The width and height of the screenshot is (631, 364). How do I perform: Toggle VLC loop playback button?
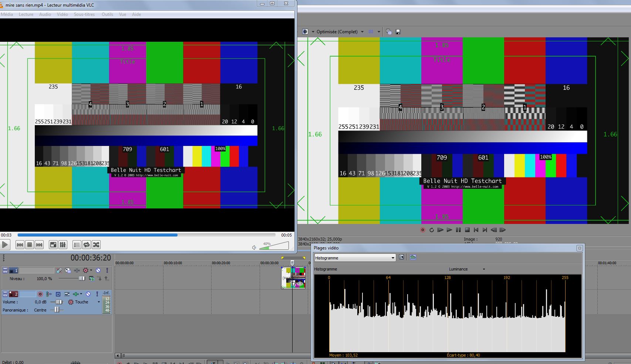87,245
